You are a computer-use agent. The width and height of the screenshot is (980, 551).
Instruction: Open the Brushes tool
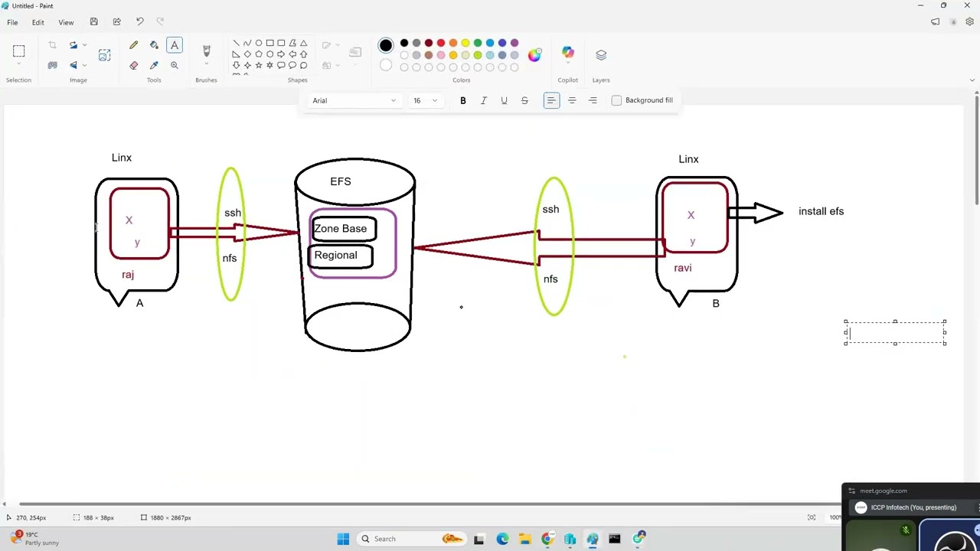(x=206, y=51)
